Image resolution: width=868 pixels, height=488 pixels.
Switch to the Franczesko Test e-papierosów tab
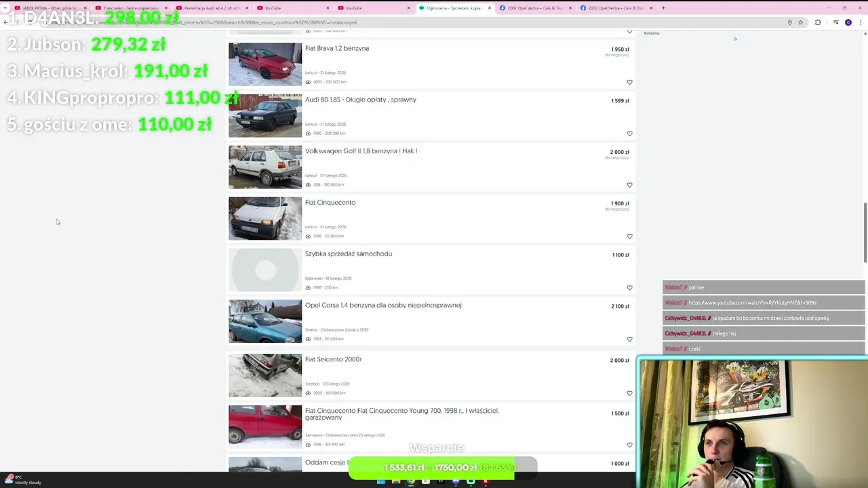[x=131, y=8]
